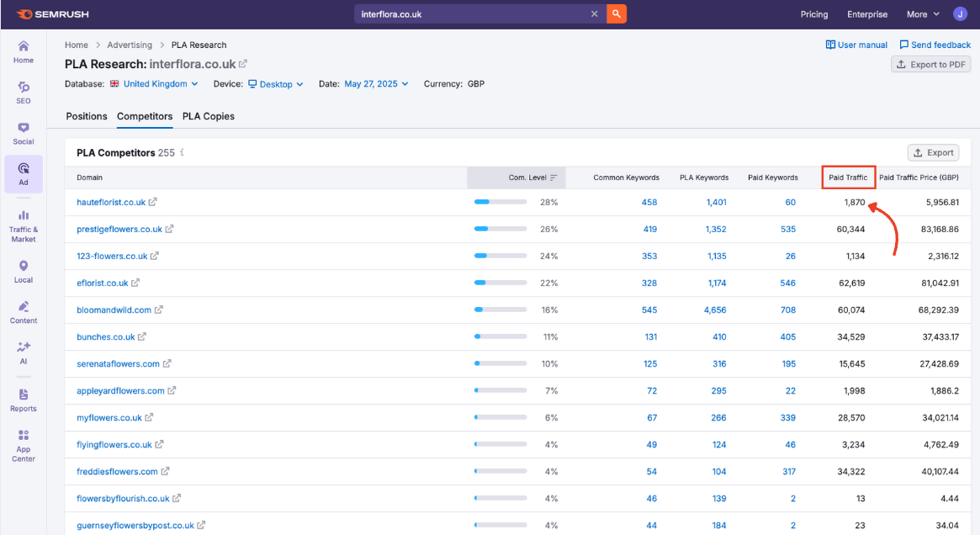The image size is (980, 535).
Task: Switch to the Positions tab
Action: click(x=87, y=116)
